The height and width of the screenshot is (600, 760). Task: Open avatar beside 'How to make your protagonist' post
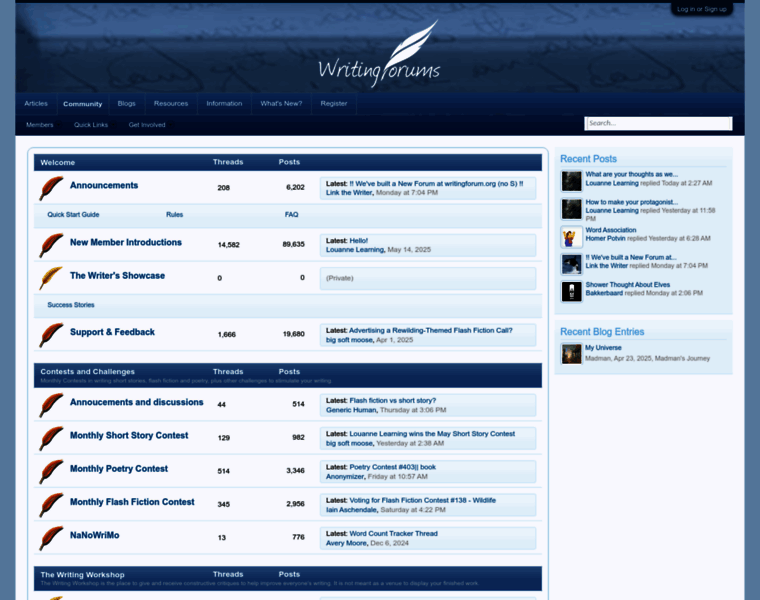coord(571,209)
